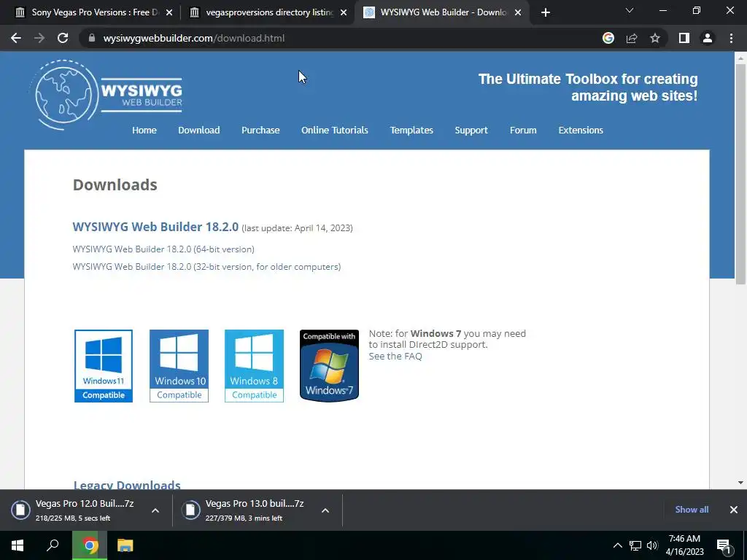
Task: Open the taskbar clock and date
Action: [684, 545]
